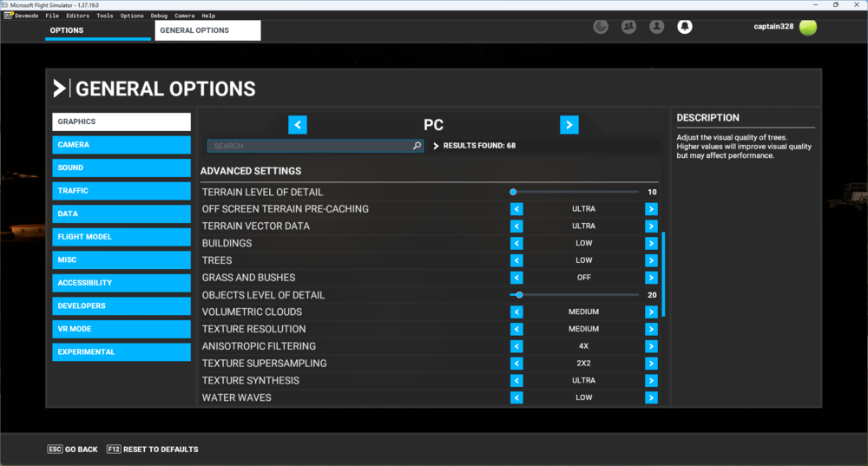Screen dimensions: 868x466
Task: Open the notifications bell icon
Action: [x=685, y=27]
